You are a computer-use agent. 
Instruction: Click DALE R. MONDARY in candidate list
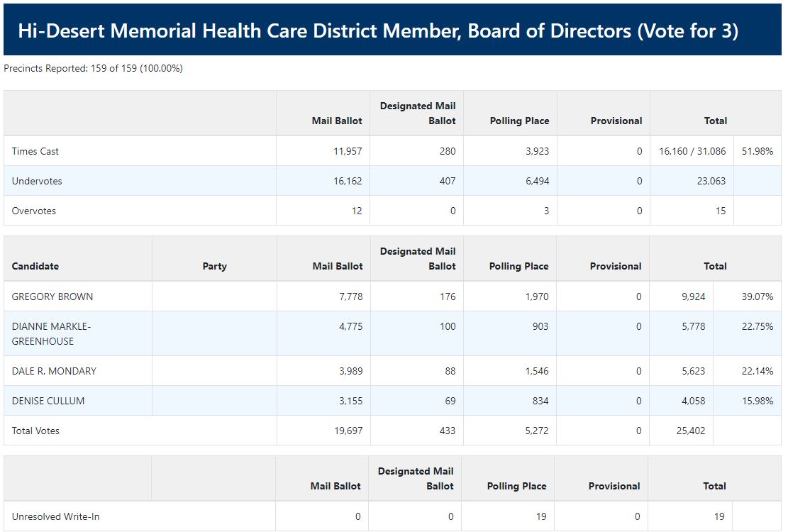54,371
